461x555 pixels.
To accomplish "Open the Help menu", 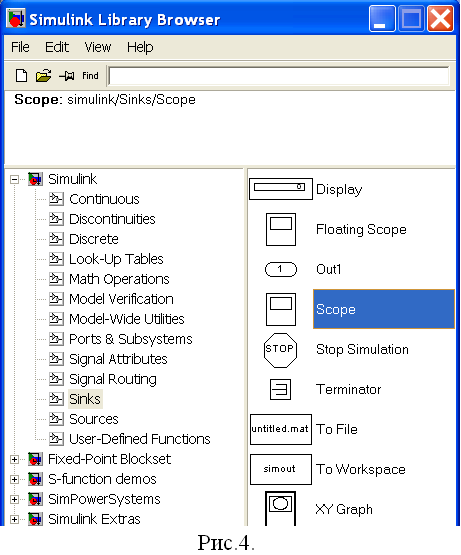I will [x=140, y=47].
